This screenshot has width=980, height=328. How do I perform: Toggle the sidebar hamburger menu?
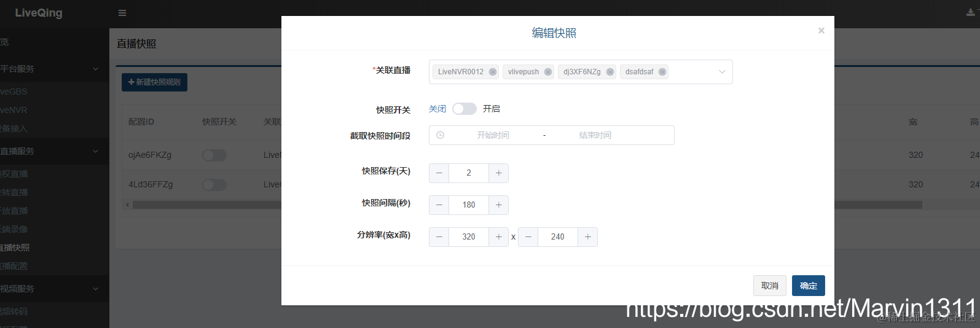click(x=122, y=13)
